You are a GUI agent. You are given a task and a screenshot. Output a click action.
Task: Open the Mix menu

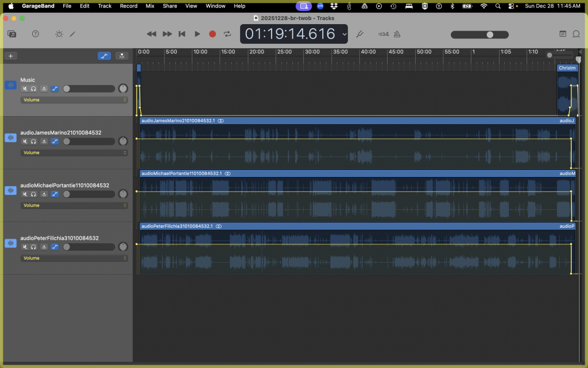(150, 6)
